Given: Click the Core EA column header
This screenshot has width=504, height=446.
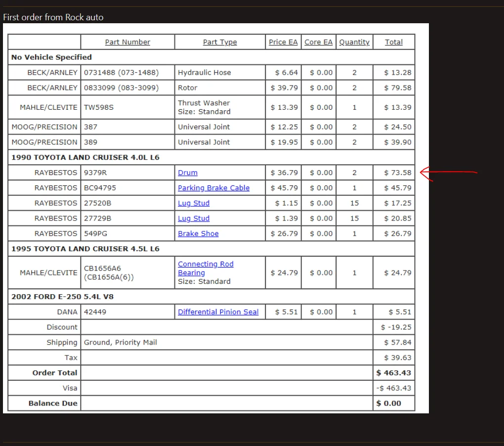Looking at the screenshot, I should tap(319, 42).
